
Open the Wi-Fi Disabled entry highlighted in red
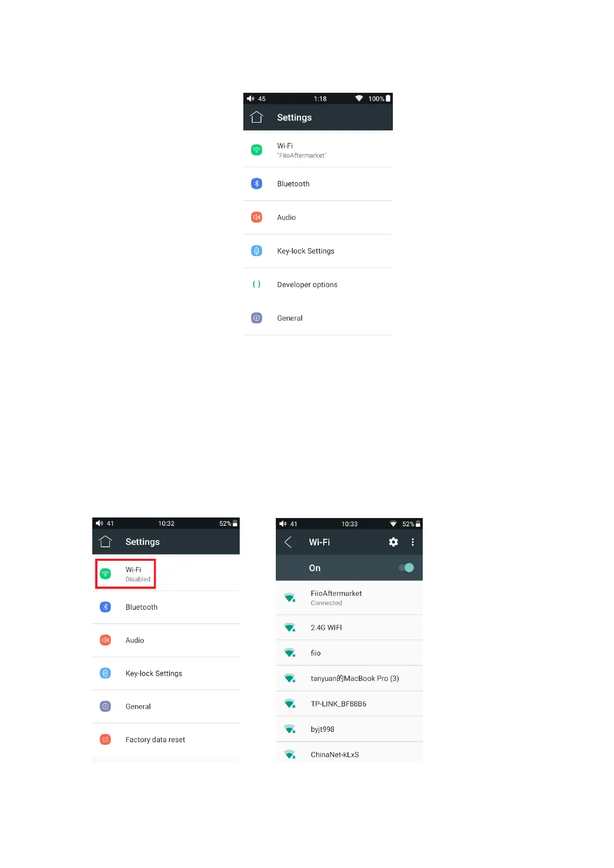pos(126,574)
